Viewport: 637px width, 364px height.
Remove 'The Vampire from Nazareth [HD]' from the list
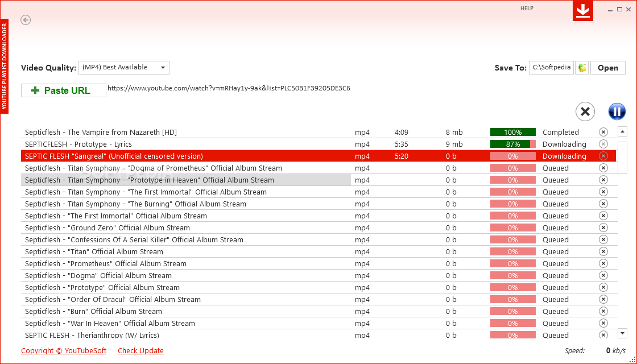(603, 132)
